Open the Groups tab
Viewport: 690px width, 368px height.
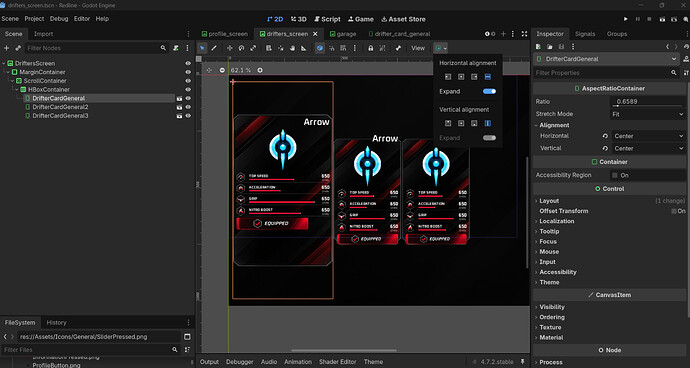[617, 34]
